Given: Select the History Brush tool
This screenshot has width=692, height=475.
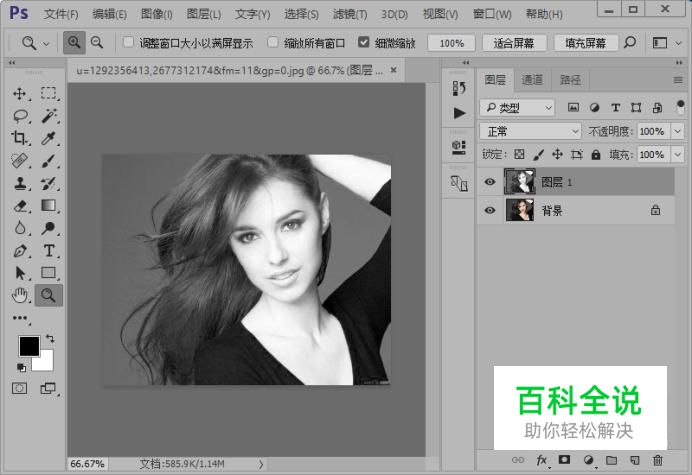Looking at the screenshot, I should click(49, 183).
